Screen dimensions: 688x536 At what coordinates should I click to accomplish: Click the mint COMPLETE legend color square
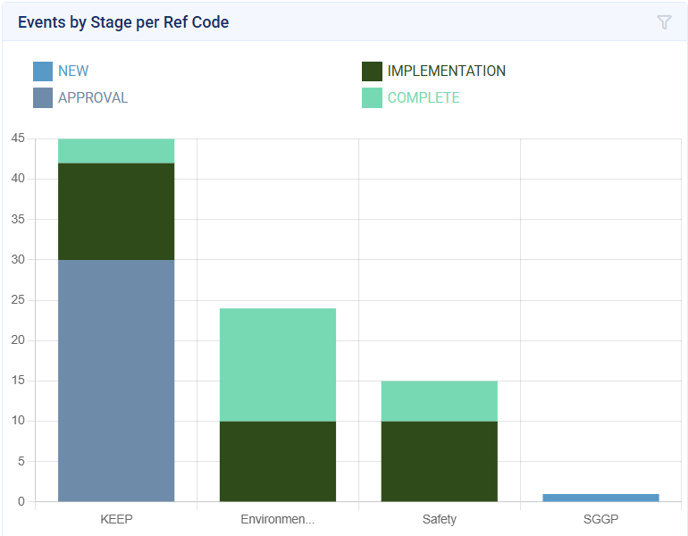point(372,98)
